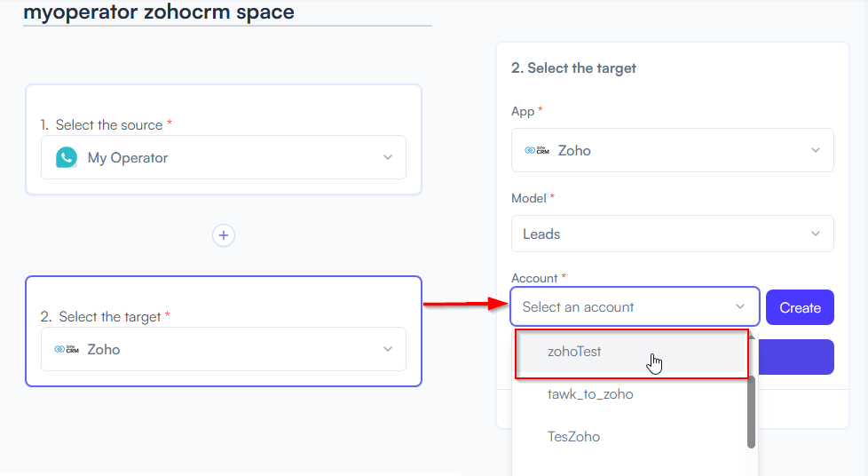Screen dimensions: 868x476
Task: Click the chevron in the App Zoho field
Action: coord(816,150)
